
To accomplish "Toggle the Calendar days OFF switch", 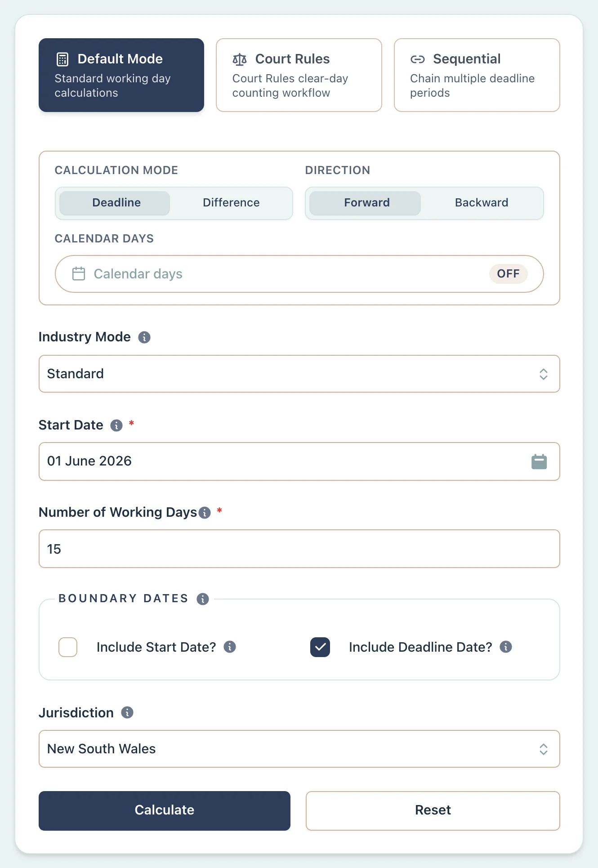I will pyautogui.click(x=508, y=274).
